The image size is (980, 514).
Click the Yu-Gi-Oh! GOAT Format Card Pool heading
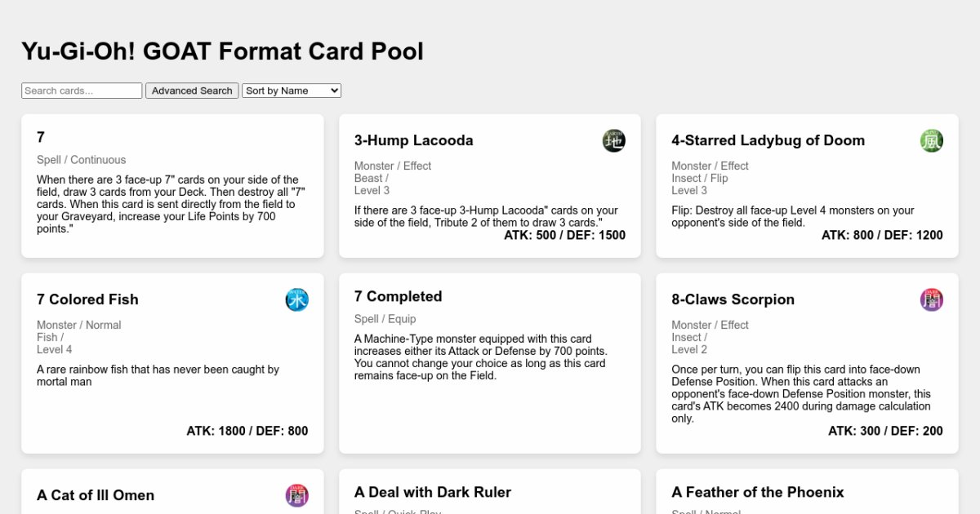(222, 51)
